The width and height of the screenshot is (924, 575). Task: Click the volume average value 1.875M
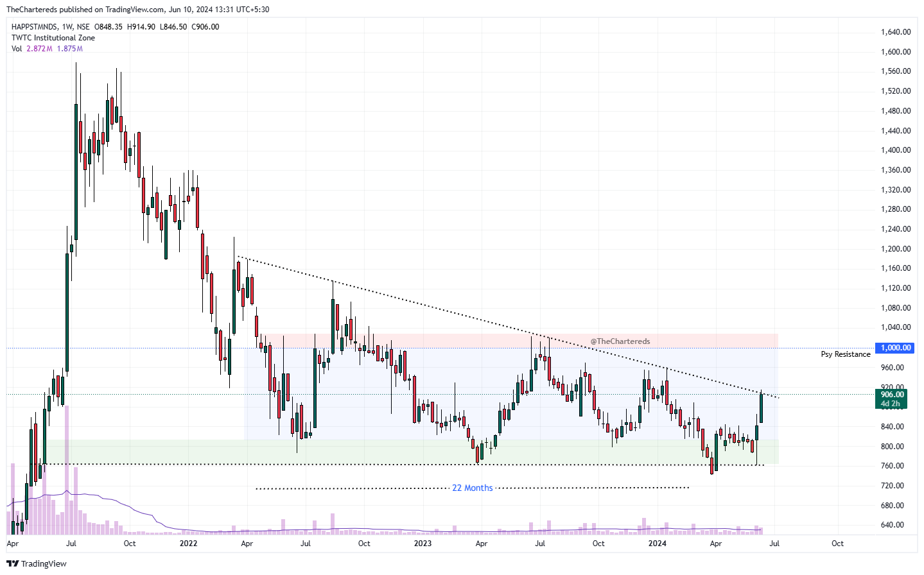tap(69, 49)
